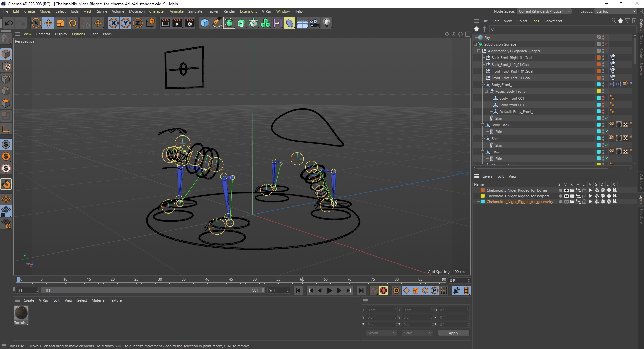Open the Character menu

pyautogui.click(x=157, y=11)
